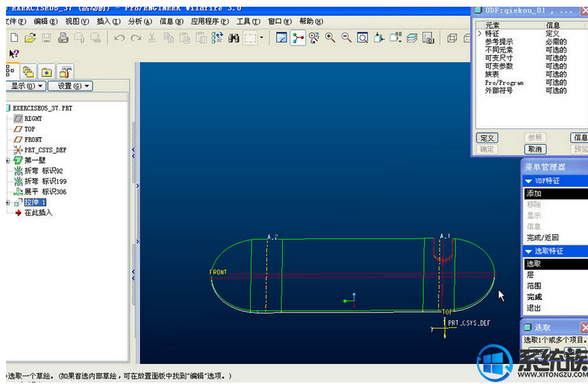Collapse the 选取特征 menu section
588x384 pixels.
(x=528, y=251)
